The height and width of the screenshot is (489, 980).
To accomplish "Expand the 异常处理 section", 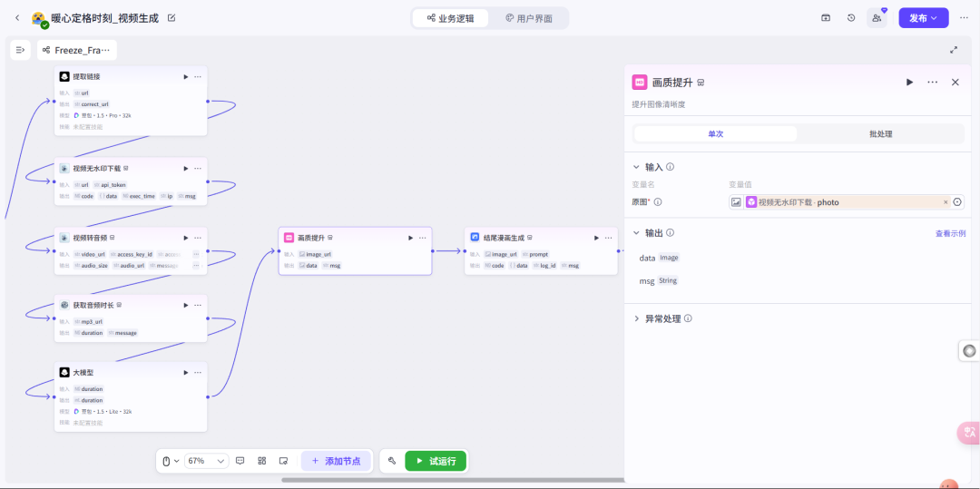I will click(636, 318).
